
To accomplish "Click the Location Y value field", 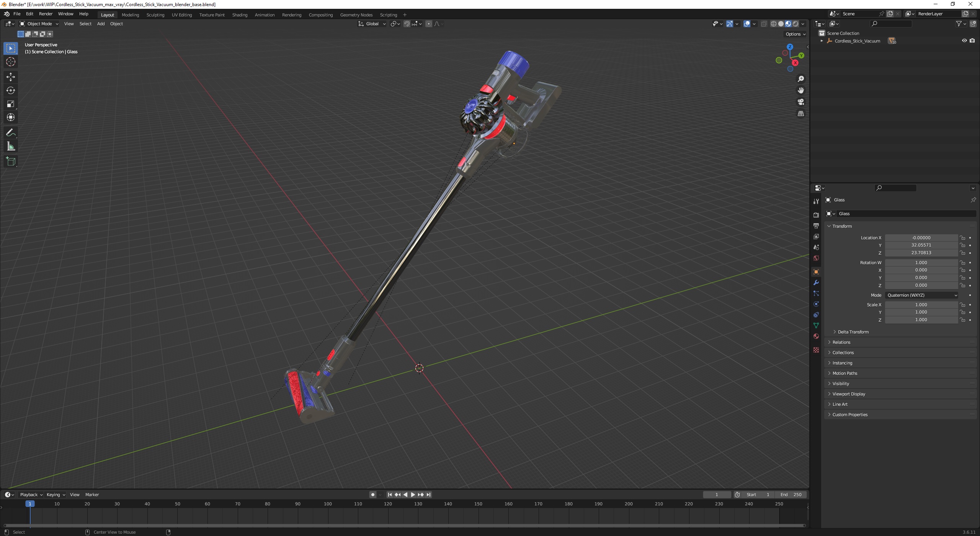I will pyautogui.click(x=921, y=245).
